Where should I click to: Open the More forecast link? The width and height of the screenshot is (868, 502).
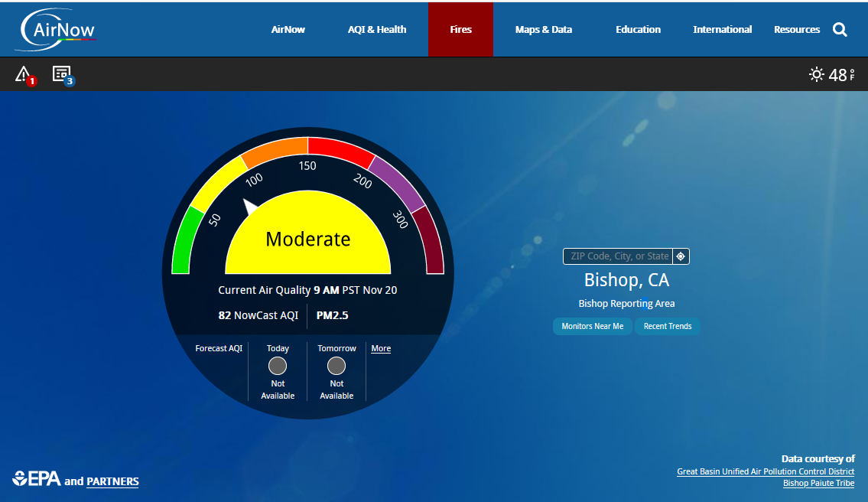pos(381,349)
